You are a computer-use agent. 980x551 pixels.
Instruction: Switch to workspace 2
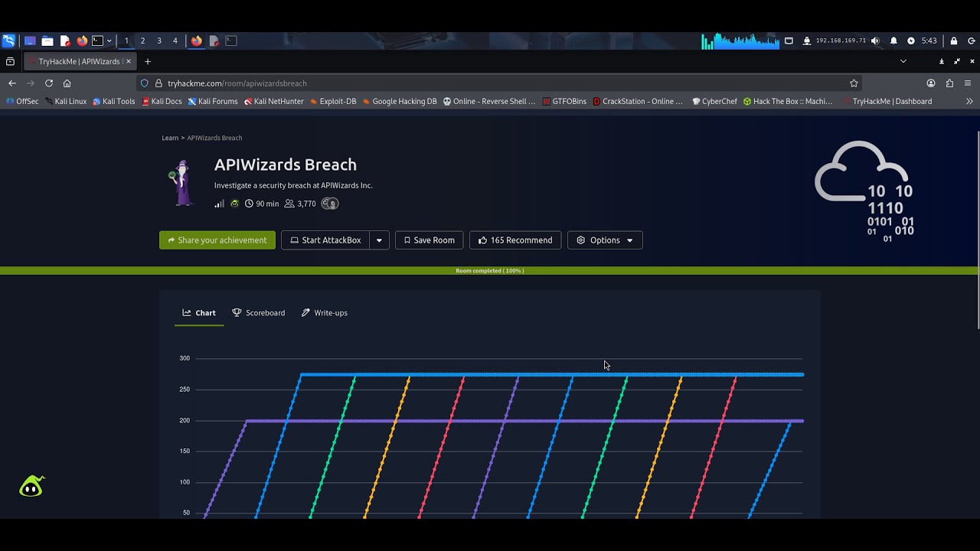(142, 41)
